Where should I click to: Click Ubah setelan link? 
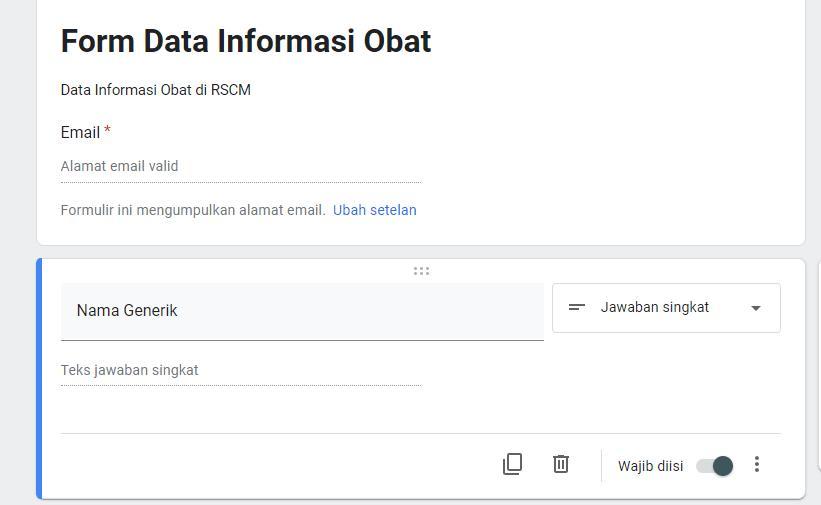point(375,210)
